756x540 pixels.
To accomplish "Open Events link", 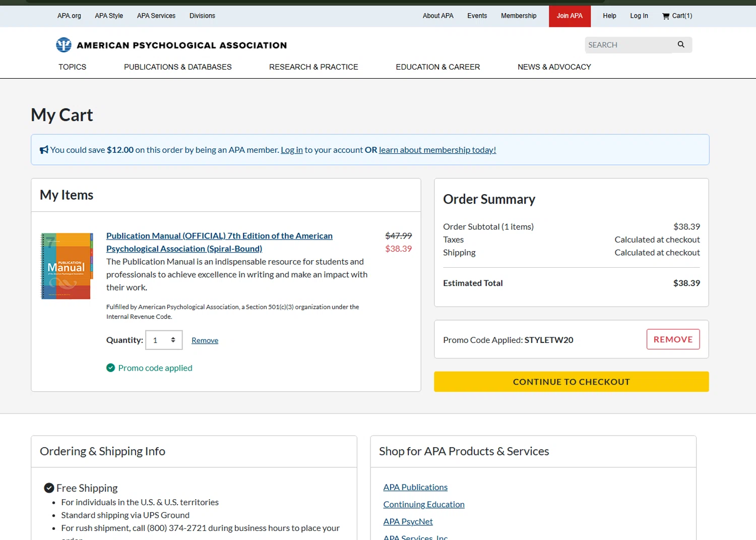I will 477,16.
